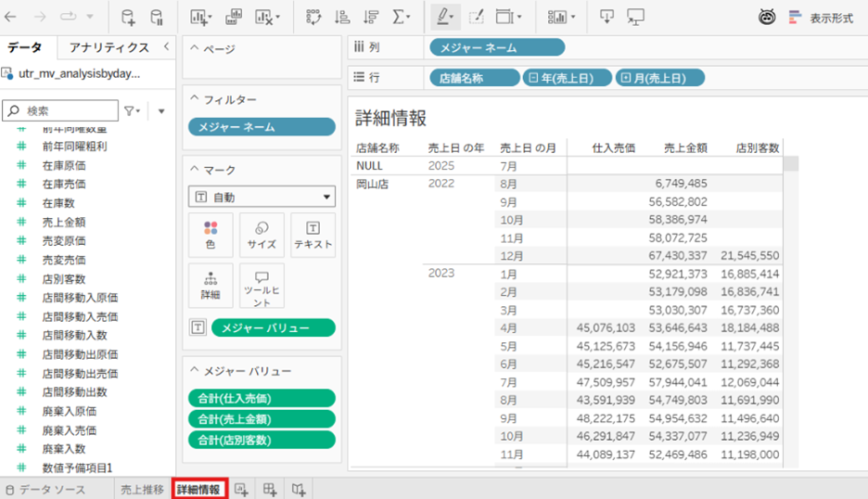Click the メジャー バリュー pill on Marks
The height and width of the screenshot is (499, 868).
pyautogui.click(x=274, y=327)
